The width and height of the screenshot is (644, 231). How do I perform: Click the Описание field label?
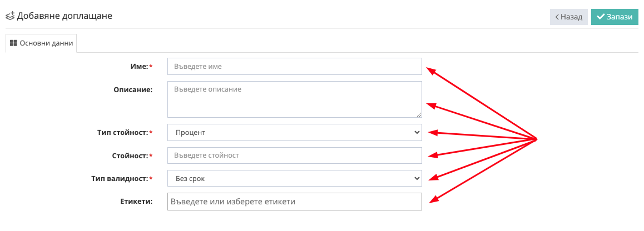[x=132, y=89]
